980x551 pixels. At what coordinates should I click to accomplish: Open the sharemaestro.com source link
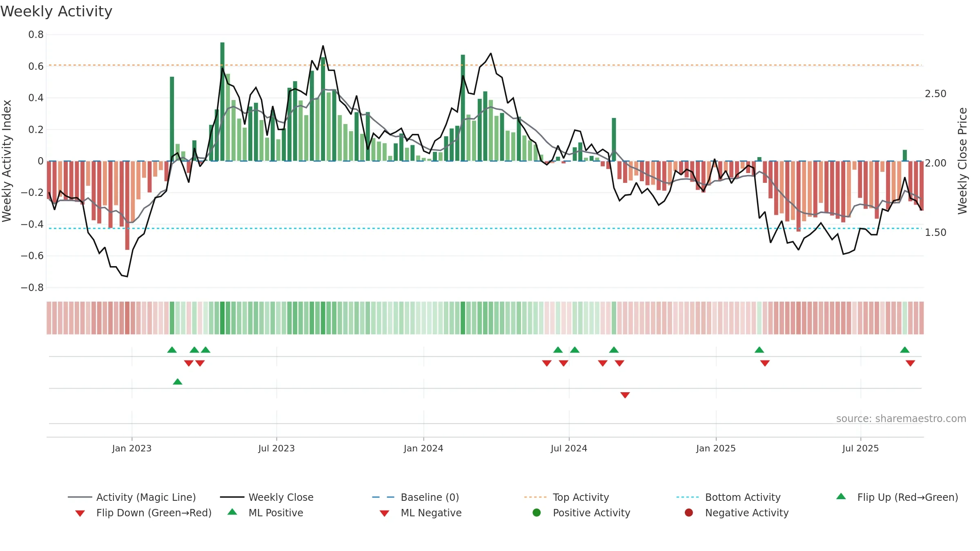pos(901,419)
